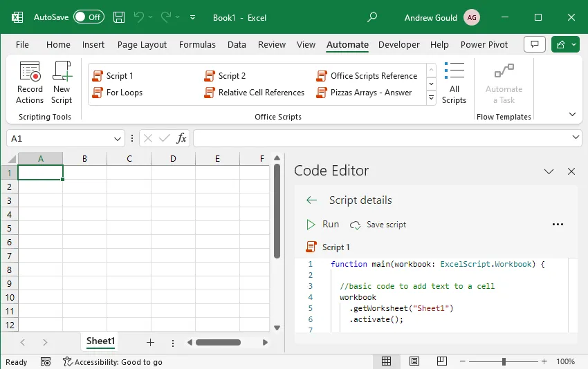Open more options ellipsis in Code Editor

(558, 225)
